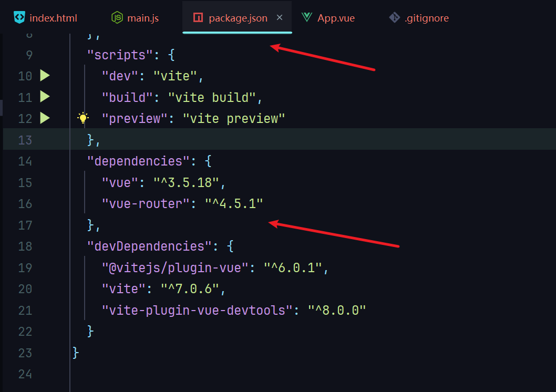Open the .gitignore tab
Viewport: 556px width, 392px height.
pyautogui.click(x=426, y=18)
